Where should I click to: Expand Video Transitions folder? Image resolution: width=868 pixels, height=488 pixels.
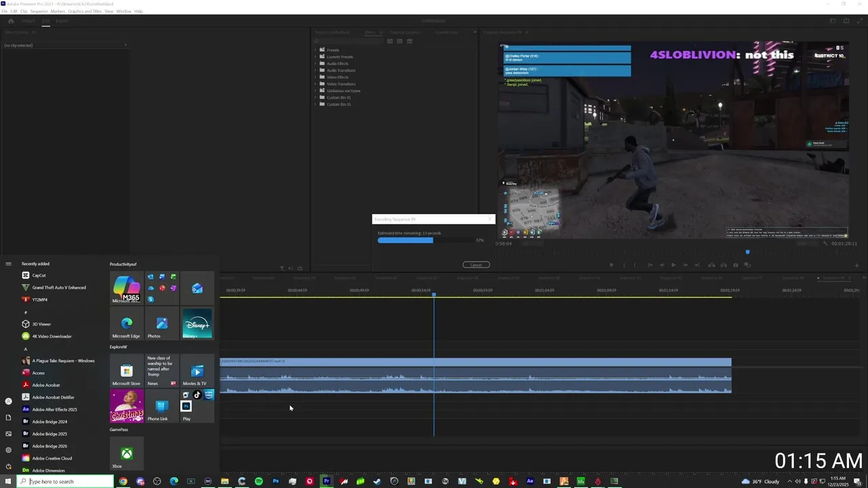317,84
